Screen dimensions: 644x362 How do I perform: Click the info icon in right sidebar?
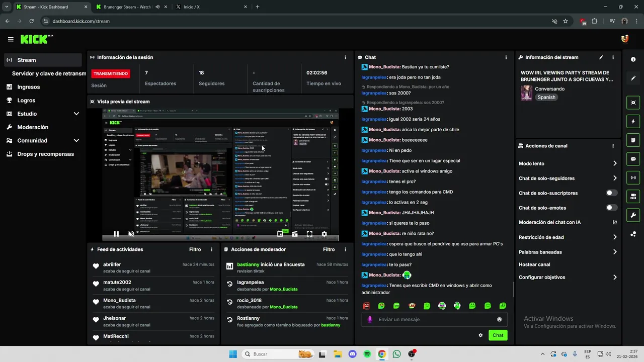pos(633,59)
